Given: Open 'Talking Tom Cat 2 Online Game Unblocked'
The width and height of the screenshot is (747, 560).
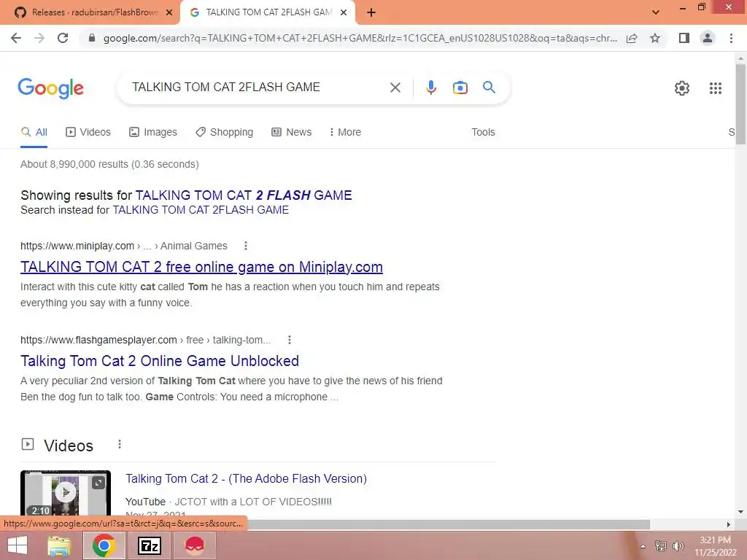Looking at the screenshot, I should pyautogui.click(x=160, y=361).
